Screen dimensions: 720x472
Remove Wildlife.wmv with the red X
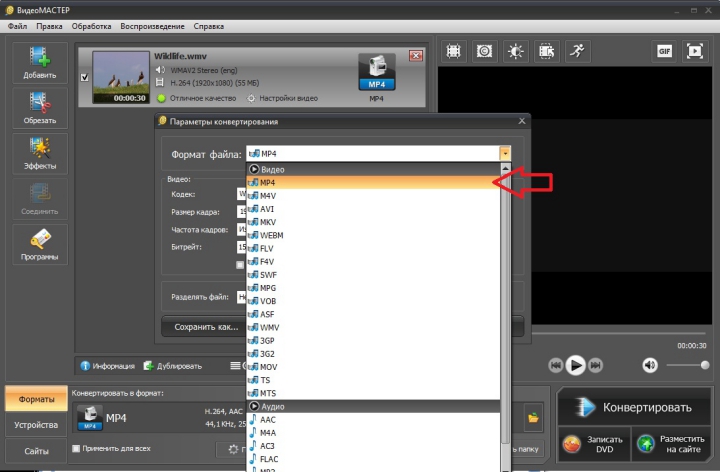[x=416, y=56]
